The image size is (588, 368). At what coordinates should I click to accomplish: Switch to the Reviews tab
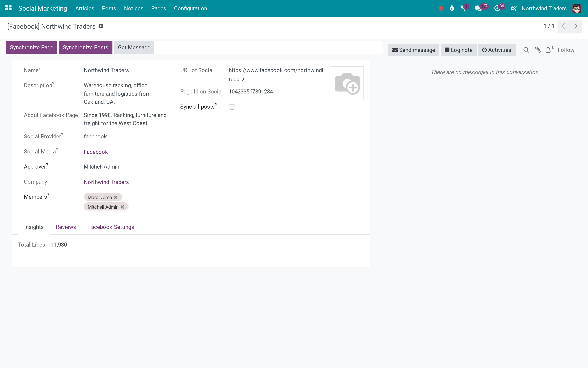coord(66,227)
